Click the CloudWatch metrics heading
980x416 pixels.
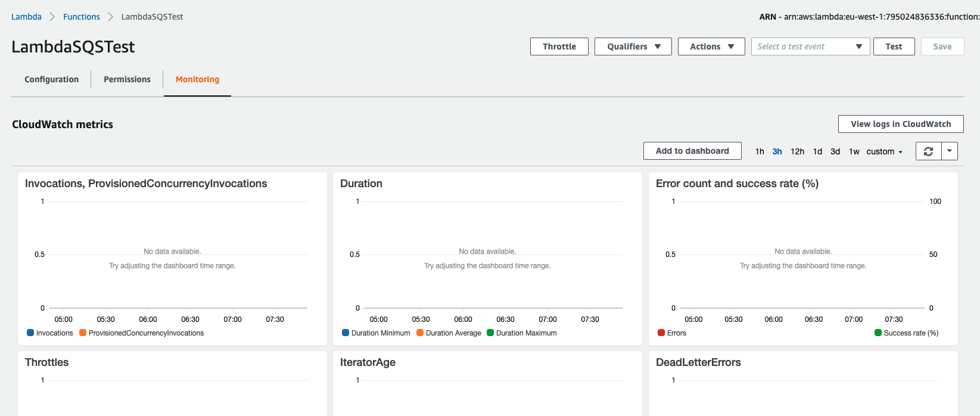[x=63, y=124]
